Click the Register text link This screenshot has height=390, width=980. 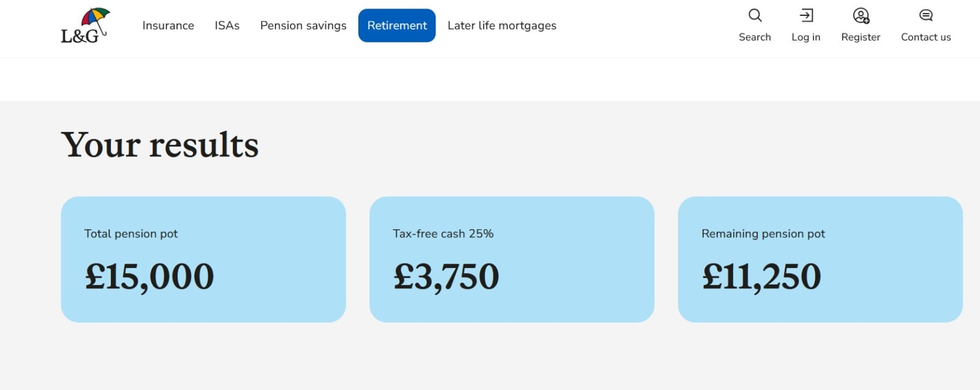[861, 37]
